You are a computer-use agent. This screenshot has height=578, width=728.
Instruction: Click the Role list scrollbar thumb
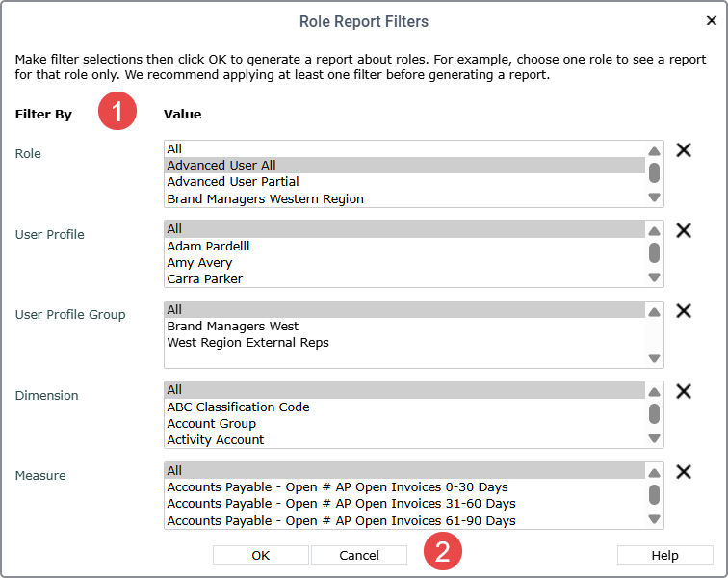coord(654,172)
